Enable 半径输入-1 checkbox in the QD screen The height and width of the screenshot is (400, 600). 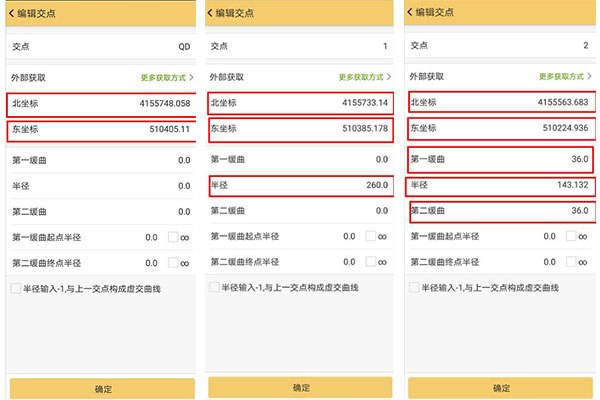pos(16,288)
